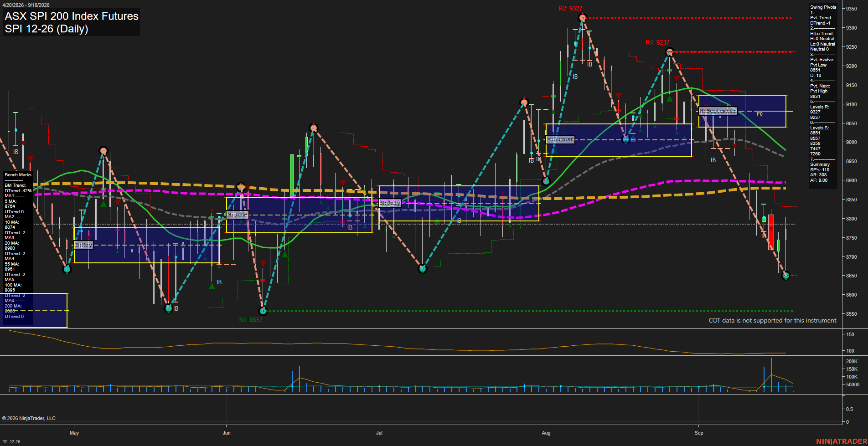
Task: Click the Jul label on time axis
Action: 379,433
